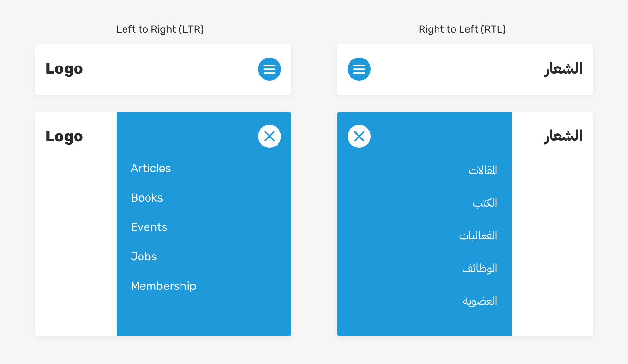Viewport: 628px width, 364px height.
Task: Open the Membership menu item
Action: pyautogui.click(x=163, y=286)
